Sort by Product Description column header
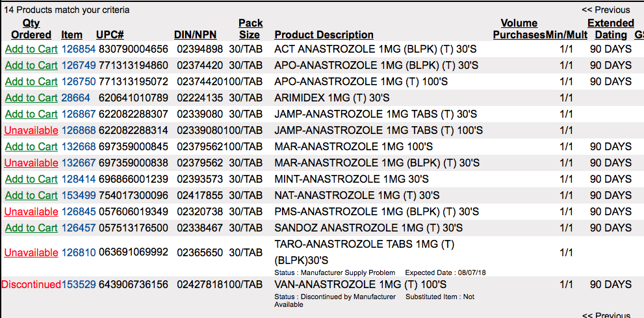 click(324, 34)
